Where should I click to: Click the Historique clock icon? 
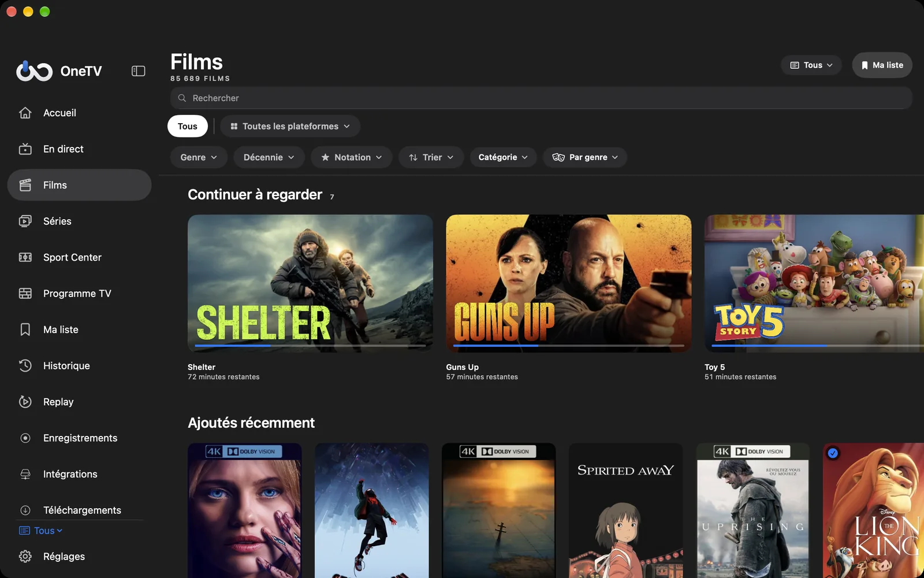[x=25, y=366]
